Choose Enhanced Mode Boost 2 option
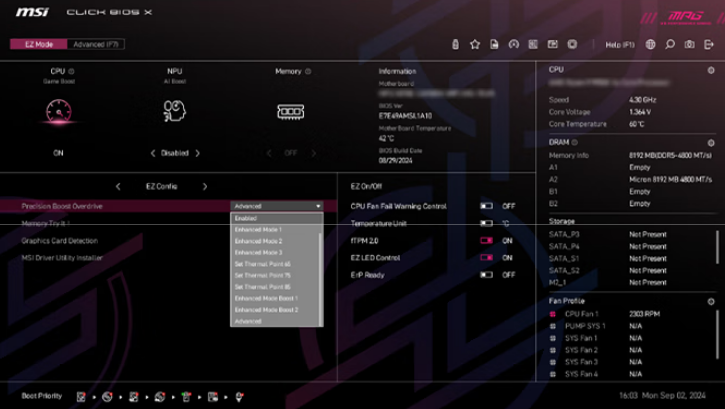 pos(275,310)
